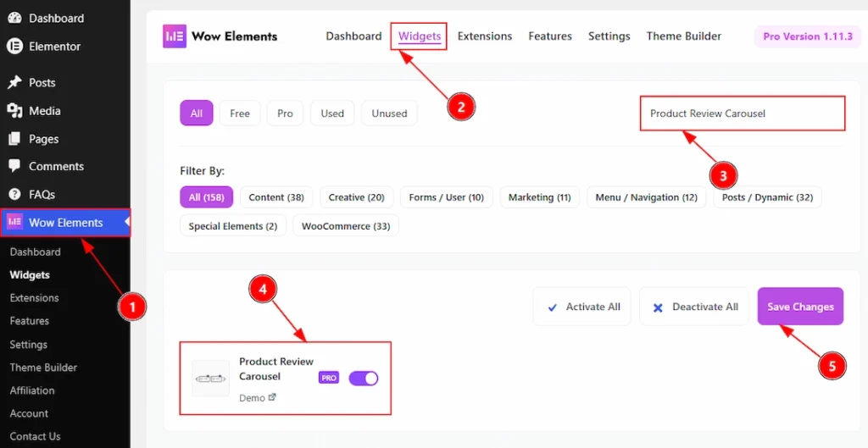
Task: Open the Affiliation submenu item
Action: pyautogui.click(x=32, y=390)
